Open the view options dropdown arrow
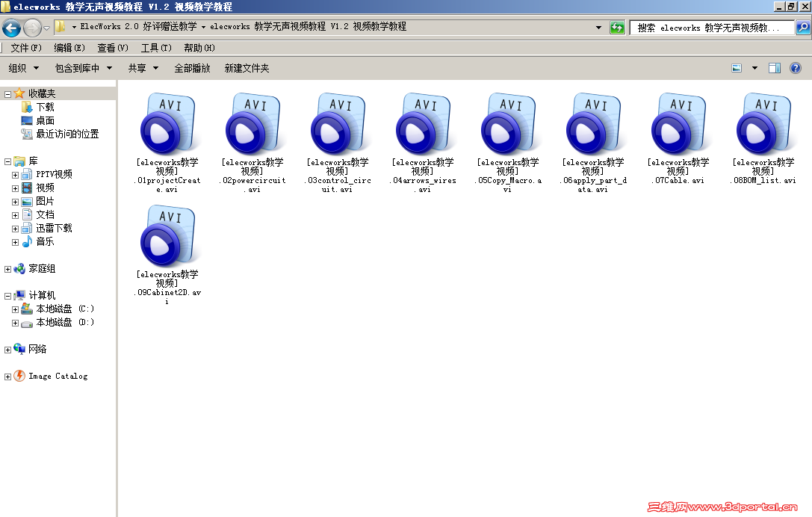Screen dimensions: 812x517 click(x=754, y=68)
